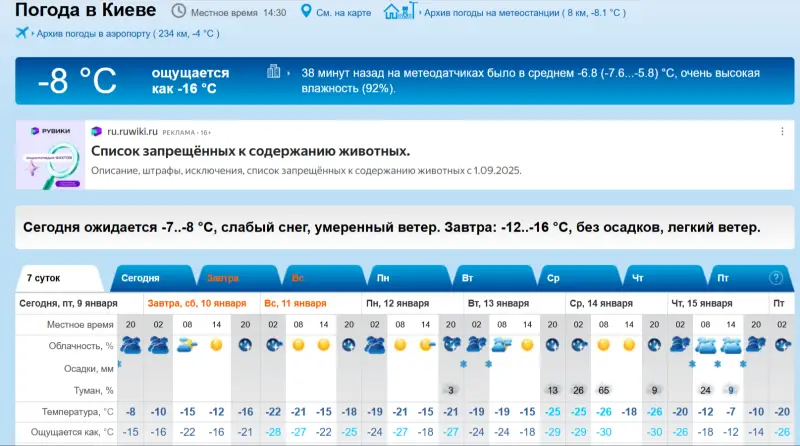Click the sun icon for Saturday 14:00
Image resolution: width=800 pixels, height=446 pixels.
point(216,344)
